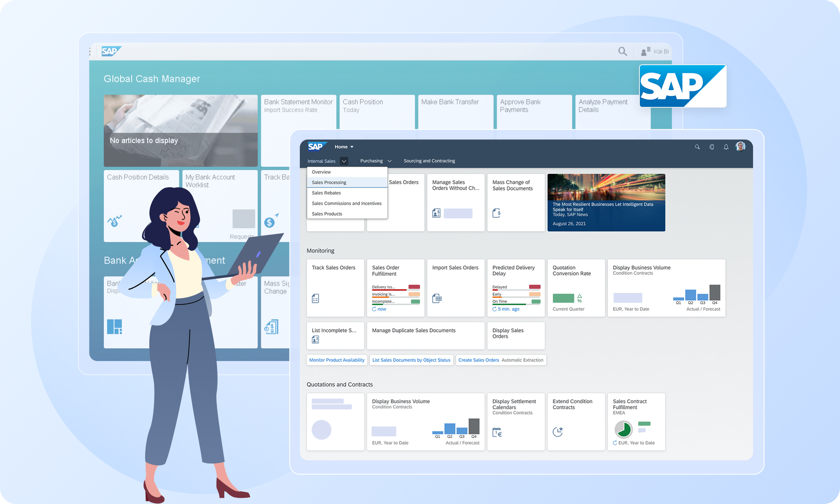
Task: Open the Cash Position Today tile
Action: click(377, 112)
